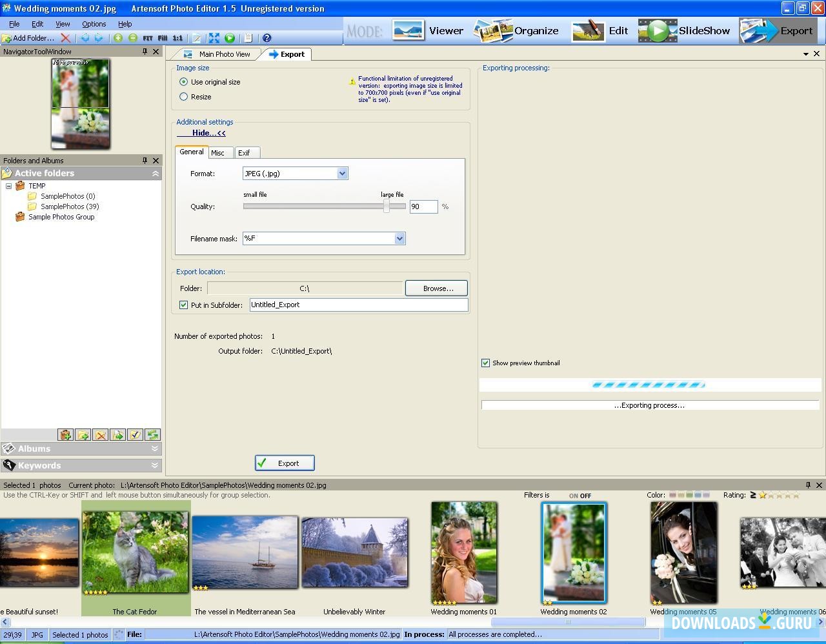Click the Fit zoom toolbar icon
Screen dimensions: 826x644
[148, 38]
